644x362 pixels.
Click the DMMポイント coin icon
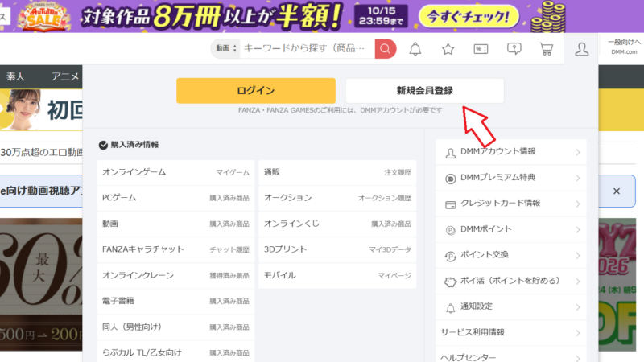tap(451, 230)
